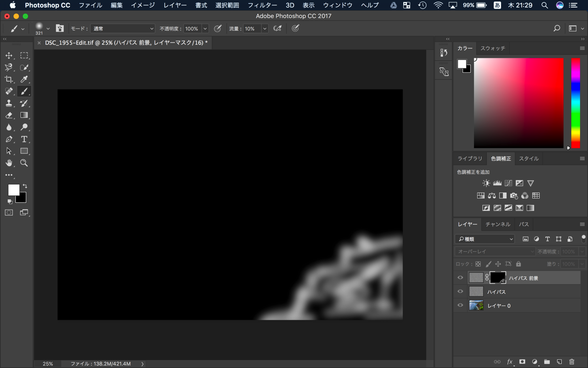This screenshot has width=588, height=368.
Task: Select the ハイパス 前景 layer mask thumbnail
Action: (497, 278)
